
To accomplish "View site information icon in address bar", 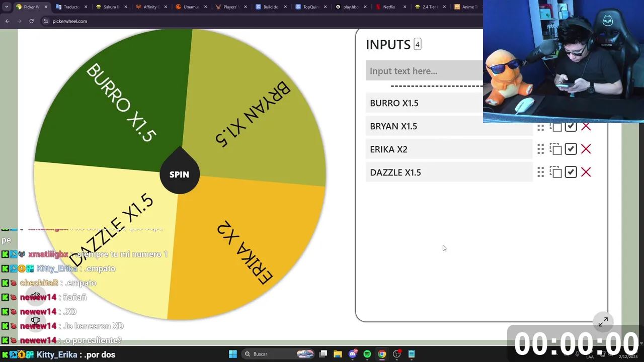I will coord(46,21).
